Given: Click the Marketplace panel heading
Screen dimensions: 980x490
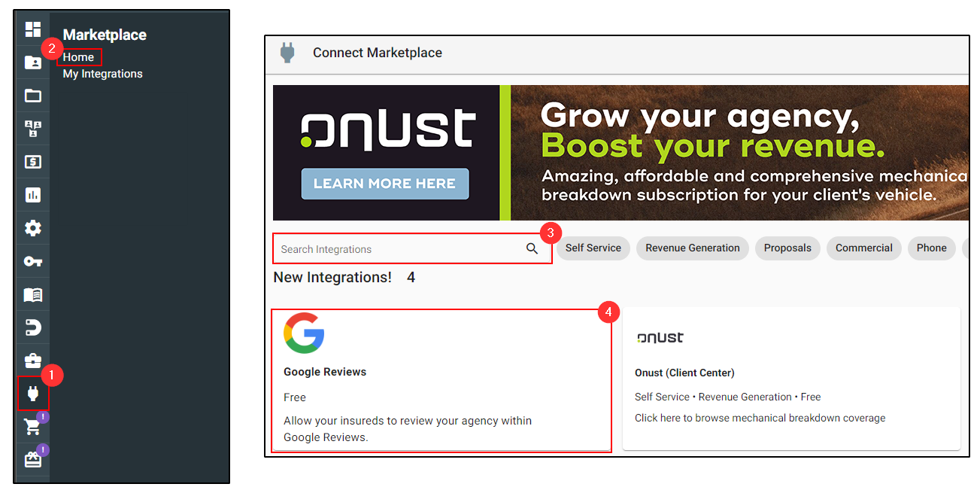Looking at the screenshot, I should (105, 35).
